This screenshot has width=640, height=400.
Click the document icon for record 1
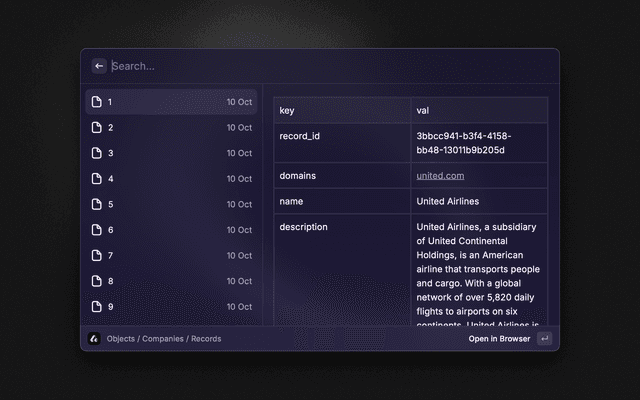click(x=97, y=102)
